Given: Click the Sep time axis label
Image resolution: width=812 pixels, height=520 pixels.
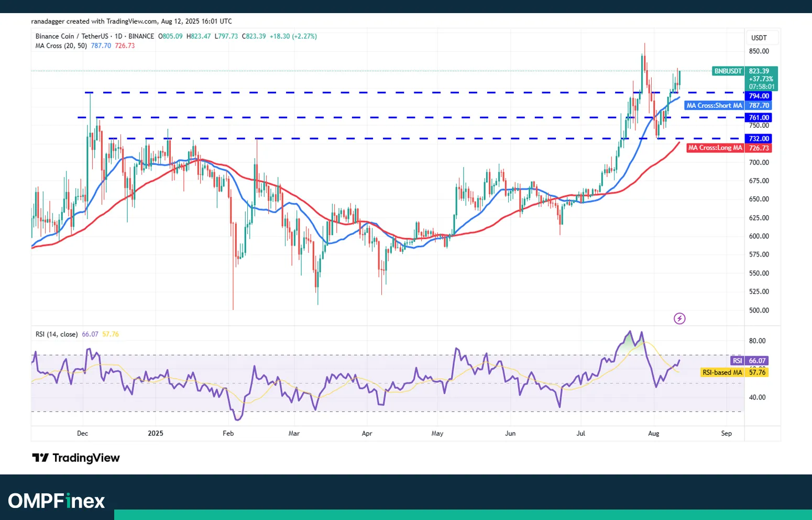Looking at the screenshot, I should pos(726,434).
